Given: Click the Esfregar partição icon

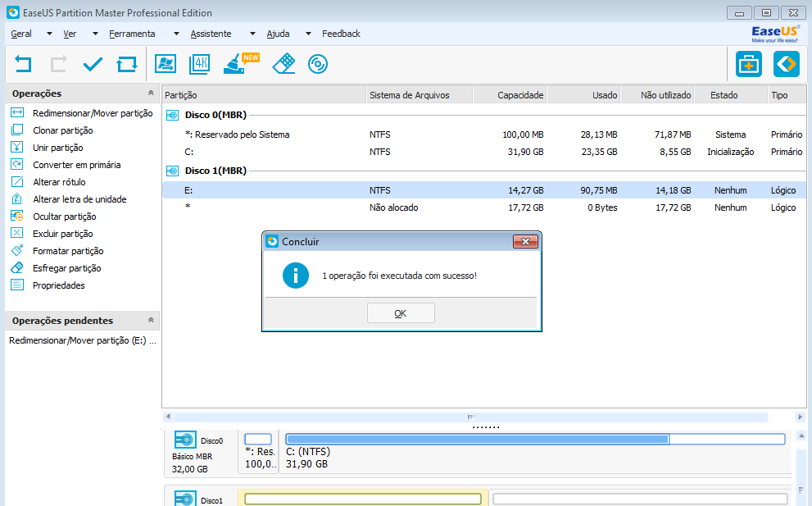Looking at the screenshot, I should click(x=17, y=267).
